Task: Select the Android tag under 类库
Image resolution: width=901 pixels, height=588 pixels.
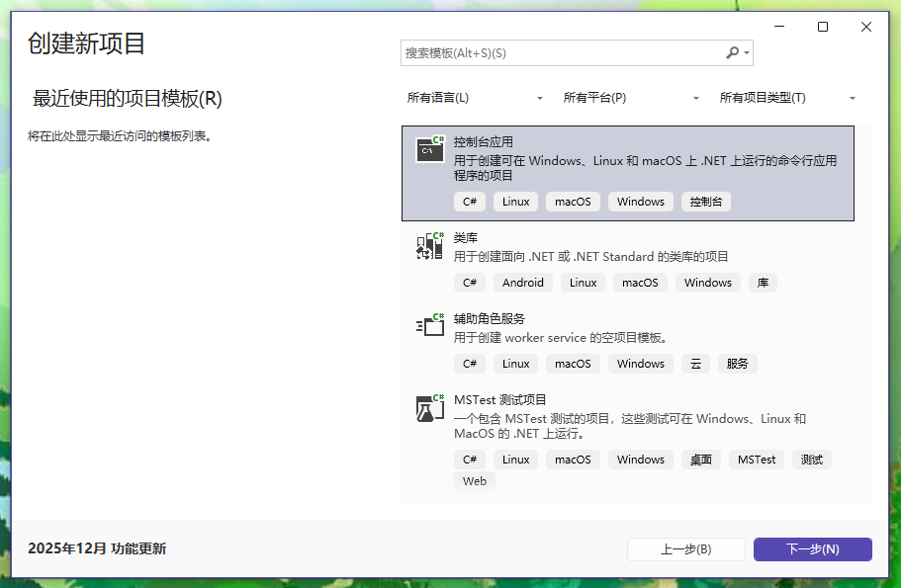Action: click(522, 282)
